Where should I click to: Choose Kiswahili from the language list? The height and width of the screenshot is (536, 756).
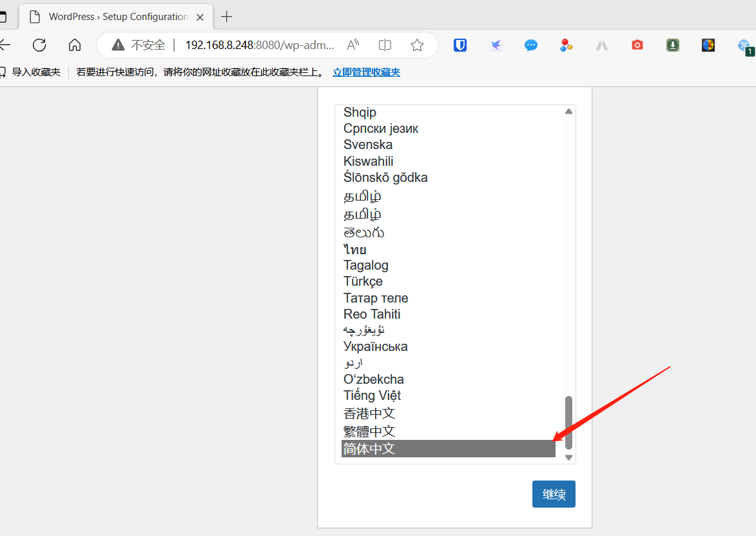[449, 161]
